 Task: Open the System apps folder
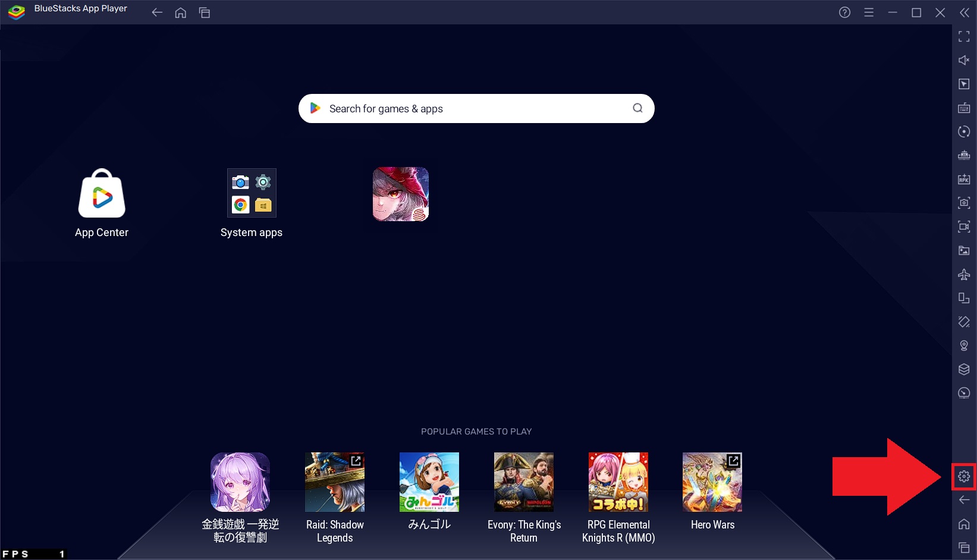(252, 203)
